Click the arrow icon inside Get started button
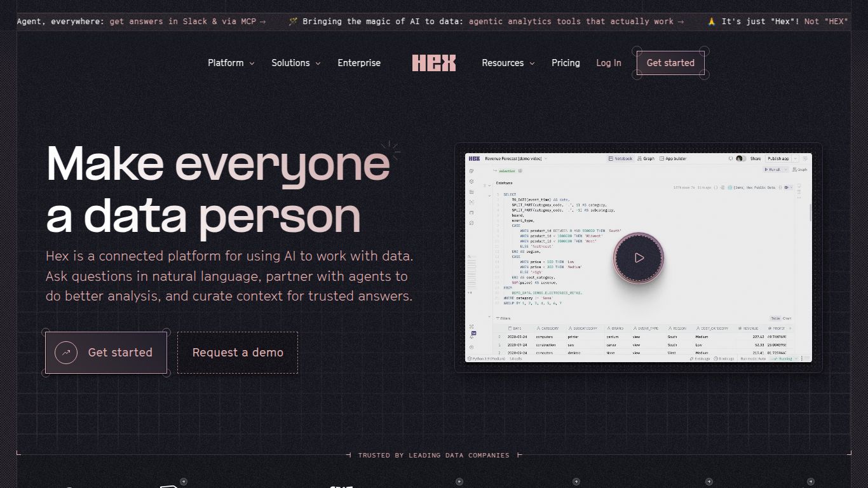The image size is (868, 488). [65, 352]
